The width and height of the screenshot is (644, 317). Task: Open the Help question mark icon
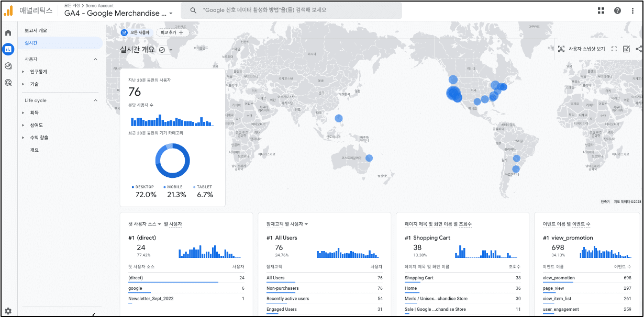pos(617,10)
